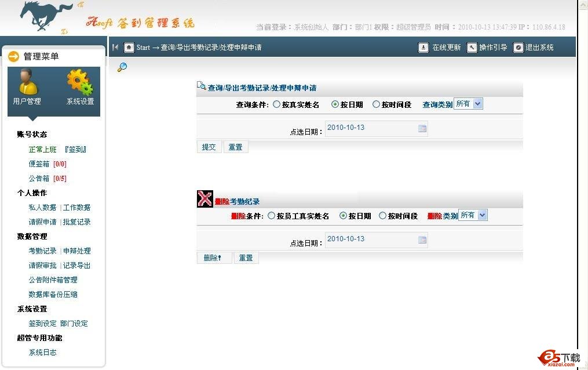Click the query records document icon

pyautogui.click(x=202, y=86)
